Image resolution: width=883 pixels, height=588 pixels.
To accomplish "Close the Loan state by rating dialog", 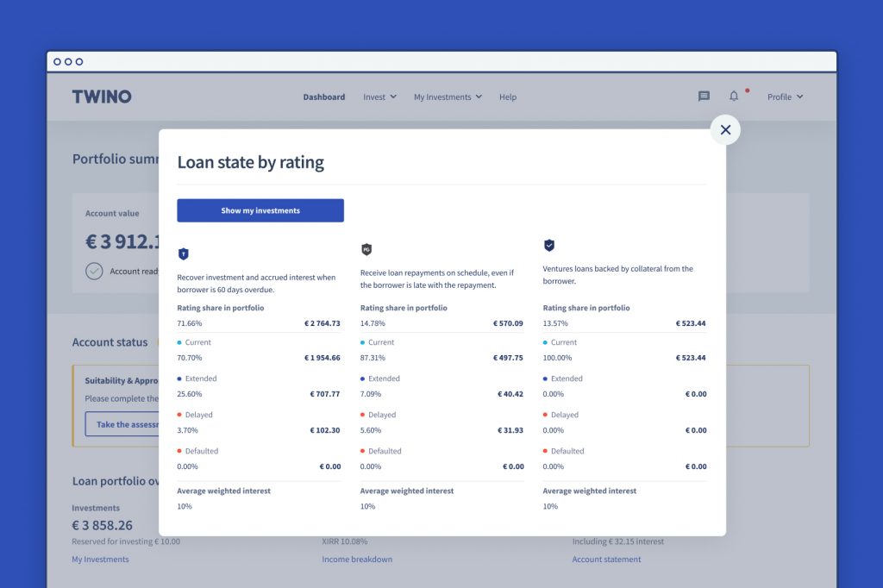I will click(x=725, y=130).
